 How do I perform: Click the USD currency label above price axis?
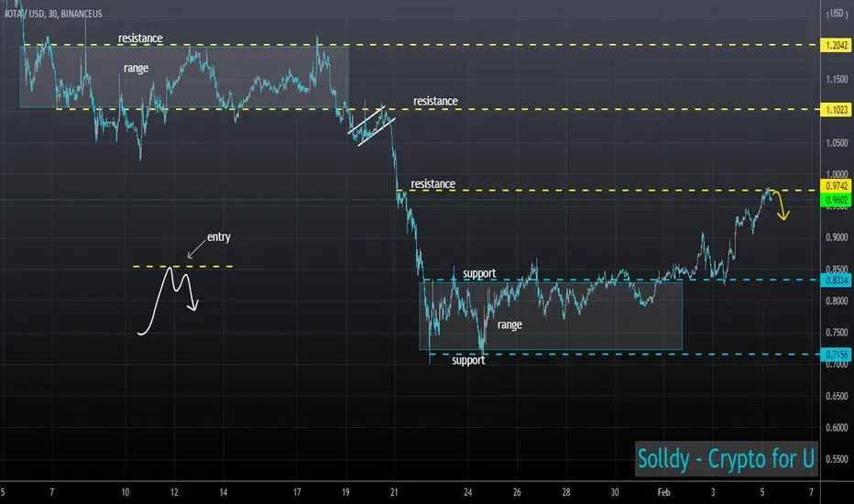point(838,14)
